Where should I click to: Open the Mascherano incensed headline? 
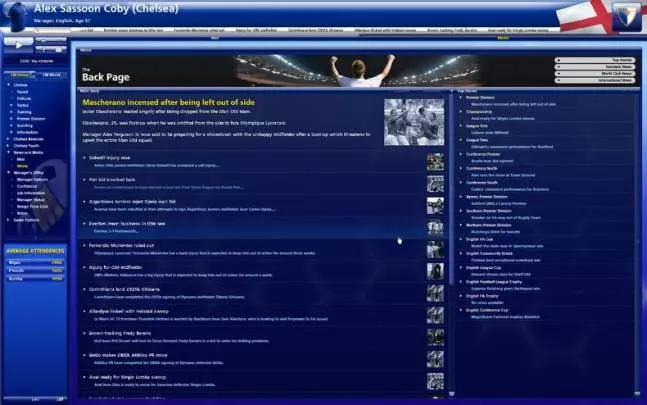[x=168, y=102]
